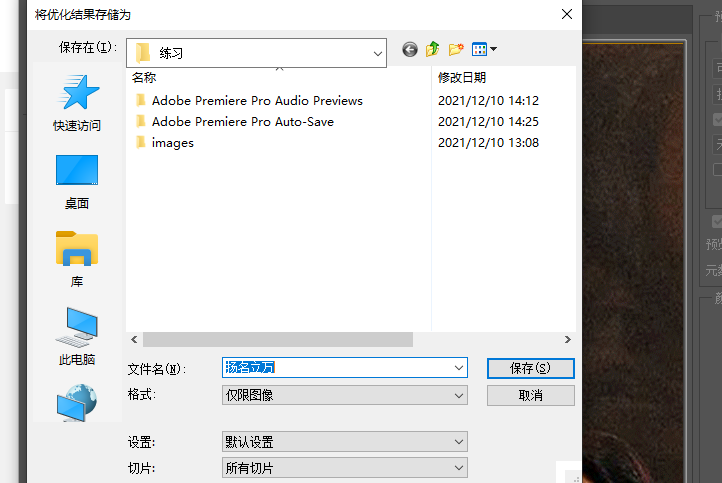Image resolution: width=722 pixels, height=483 pixels.
Task: Click the back navigation arrow icon
Action: (410, 49)
